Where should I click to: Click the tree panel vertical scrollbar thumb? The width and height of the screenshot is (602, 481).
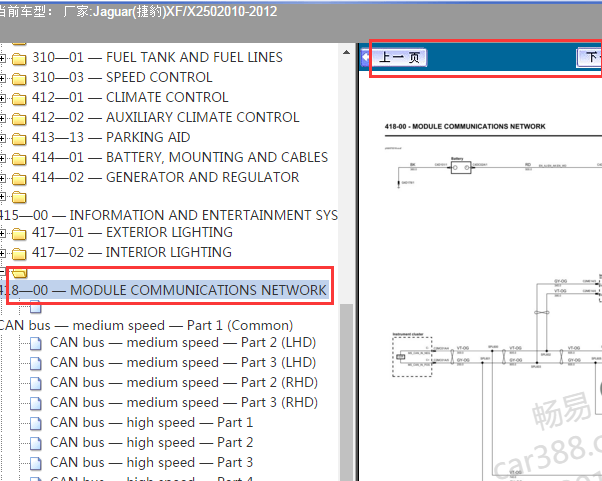tap(346, 392)
